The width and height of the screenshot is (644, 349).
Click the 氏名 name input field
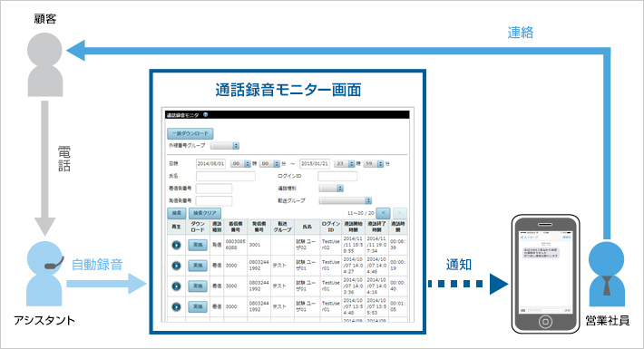pos(226,176)
